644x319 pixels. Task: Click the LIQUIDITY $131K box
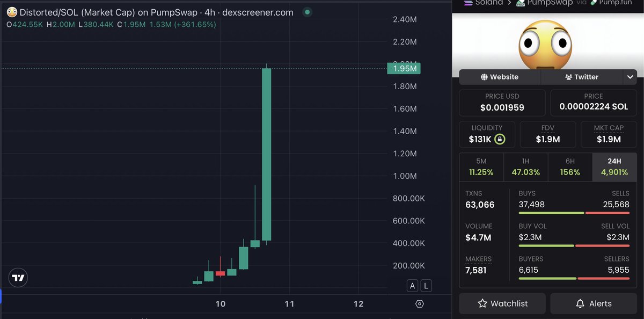[487, 134]
